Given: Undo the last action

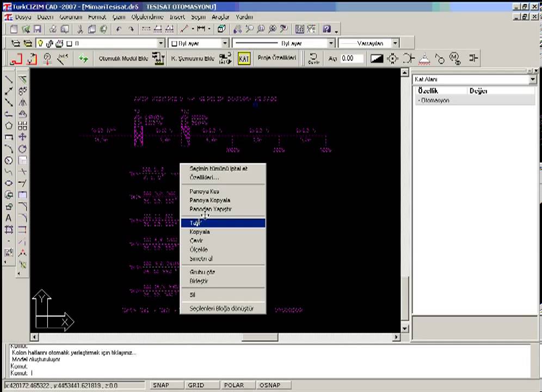Looking at the screenshot, I should tap(119, 29).
